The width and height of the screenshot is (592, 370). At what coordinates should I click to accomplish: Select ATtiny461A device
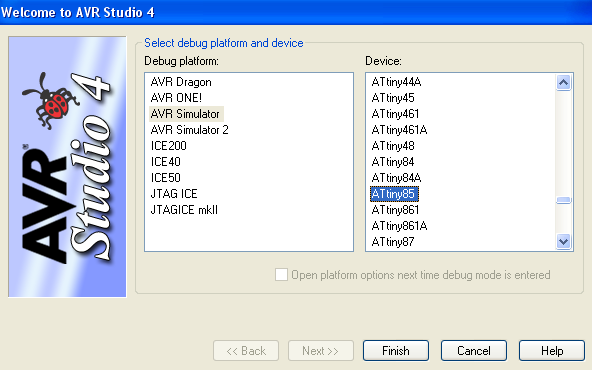point(399,130)
